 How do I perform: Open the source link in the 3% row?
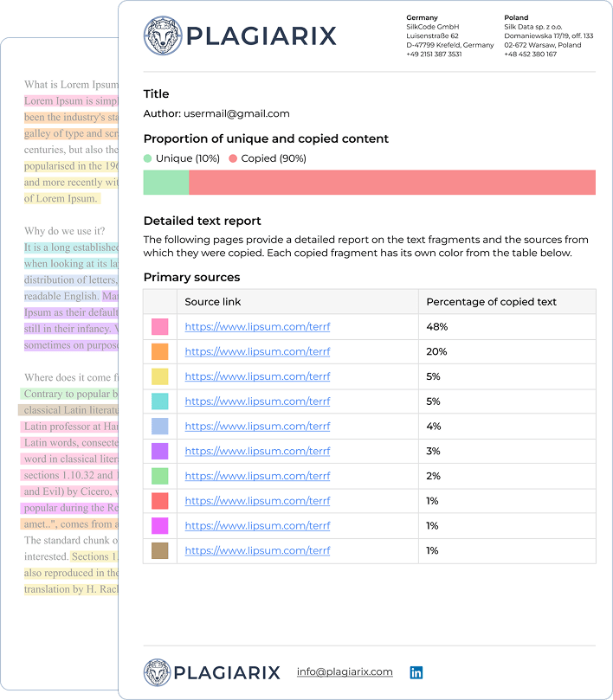[x=257, y=452]
